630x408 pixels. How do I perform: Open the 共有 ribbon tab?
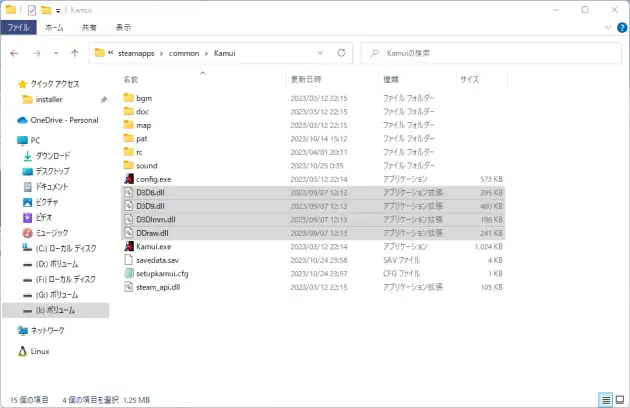click(x=89, y=28)
